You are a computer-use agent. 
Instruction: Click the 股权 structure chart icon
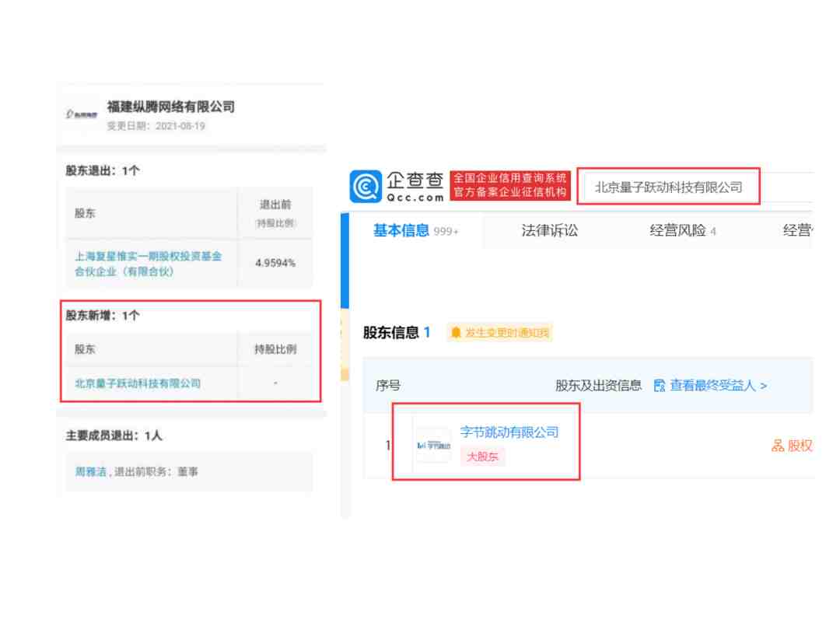click(777, 445)
